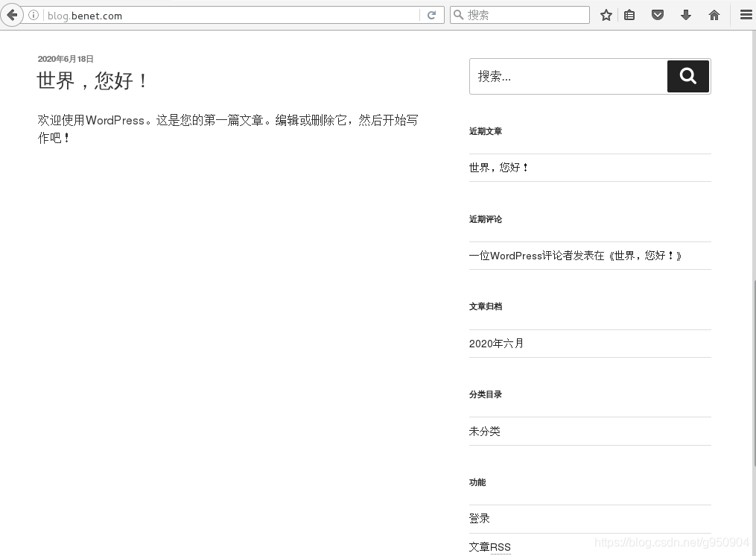Go to the browser home page

[714, 14]
